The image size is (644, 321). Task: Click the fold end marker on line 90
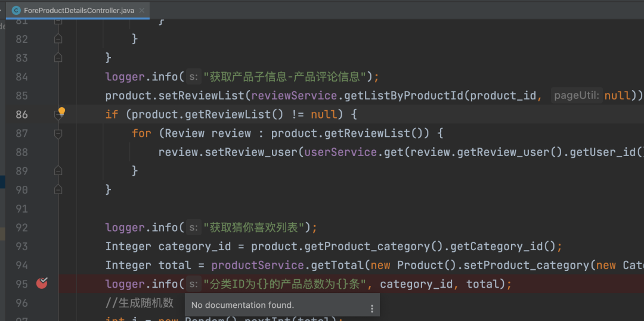(58, 190)
